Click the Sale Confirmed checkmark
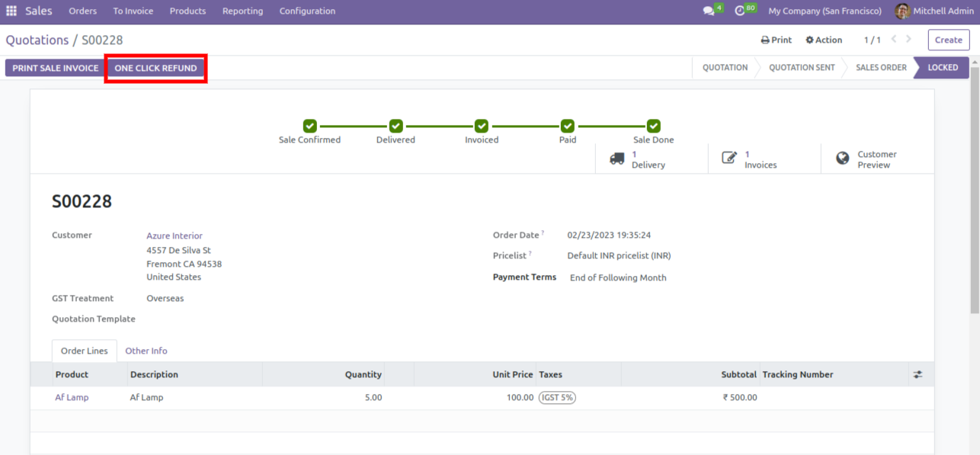Viewport: 980px width, 455px height. tap(309, 126)
